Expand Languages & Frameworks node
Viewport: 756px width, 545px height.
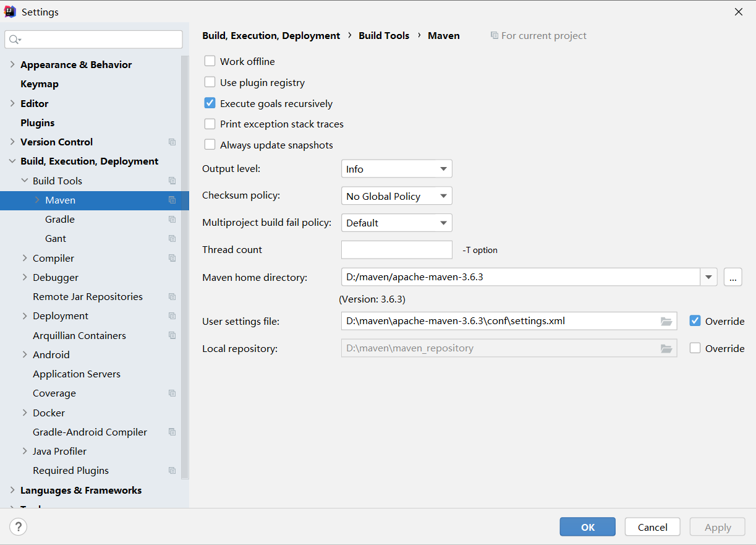click(x=12, y=490)
